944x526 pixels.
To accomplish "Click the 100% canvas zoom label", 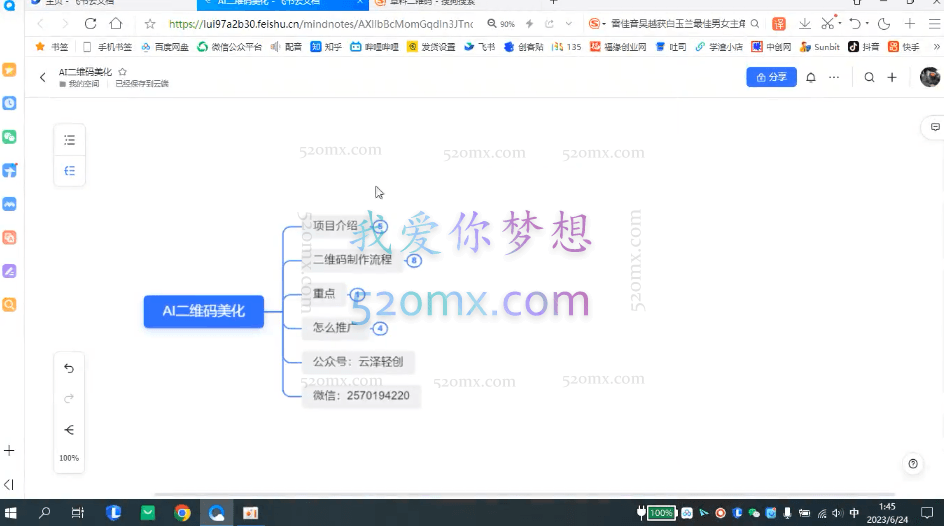I will click(69, 458).
